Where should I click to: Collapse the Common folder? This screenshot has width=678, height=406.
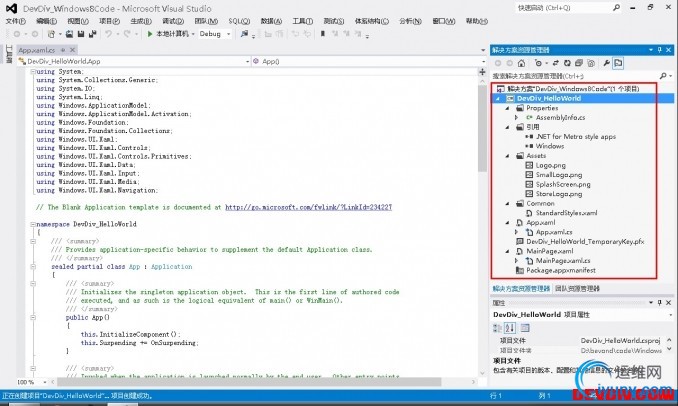pyautogui.click(x=507, y=203)
